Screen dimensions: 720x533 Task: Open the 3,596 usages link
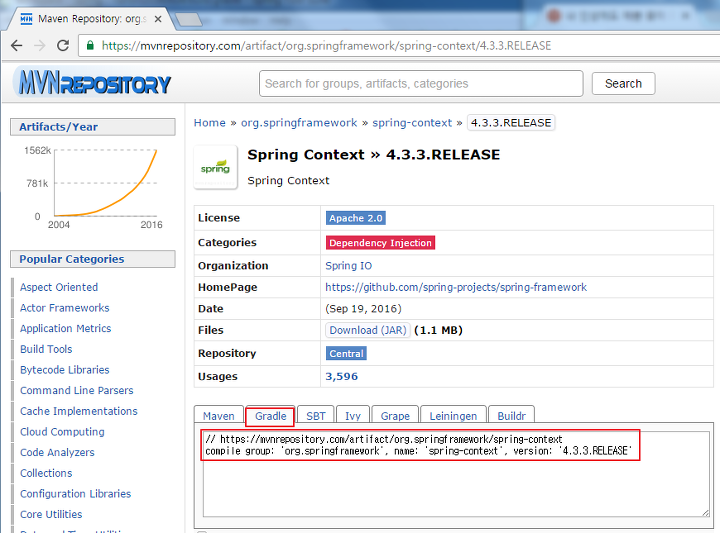[x=342, y=376]
